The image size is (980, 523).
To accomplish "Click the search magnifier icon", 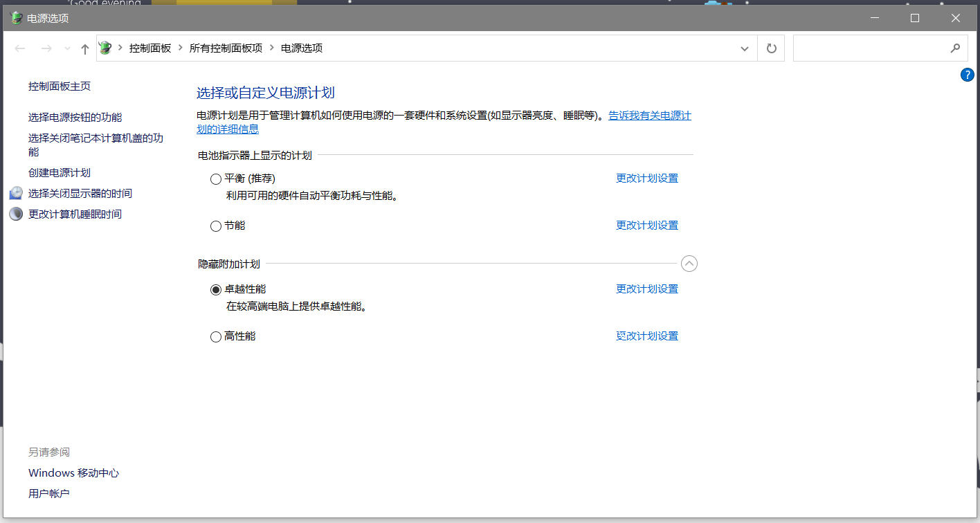I will click(955, 48).
